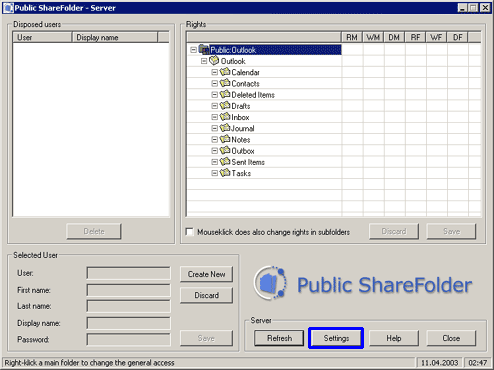Toggle the Calendar node expander

point(215,72)
